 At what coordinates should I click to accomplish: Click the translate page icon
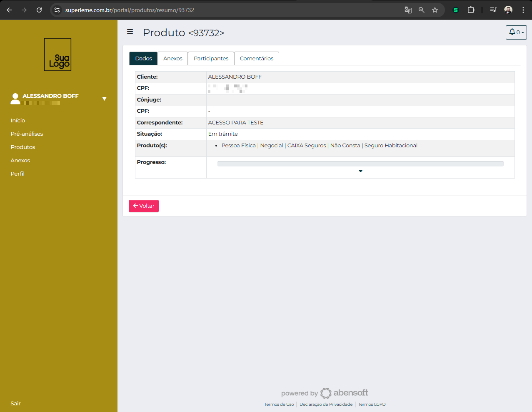pos(408,10)
